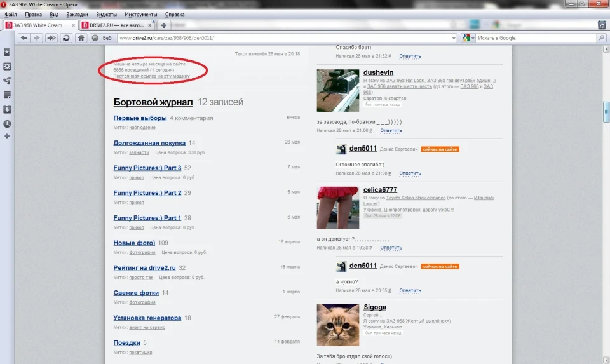Go forward with the Forward arrow button
The image size is (610, 364).
(x=37, y=37)
